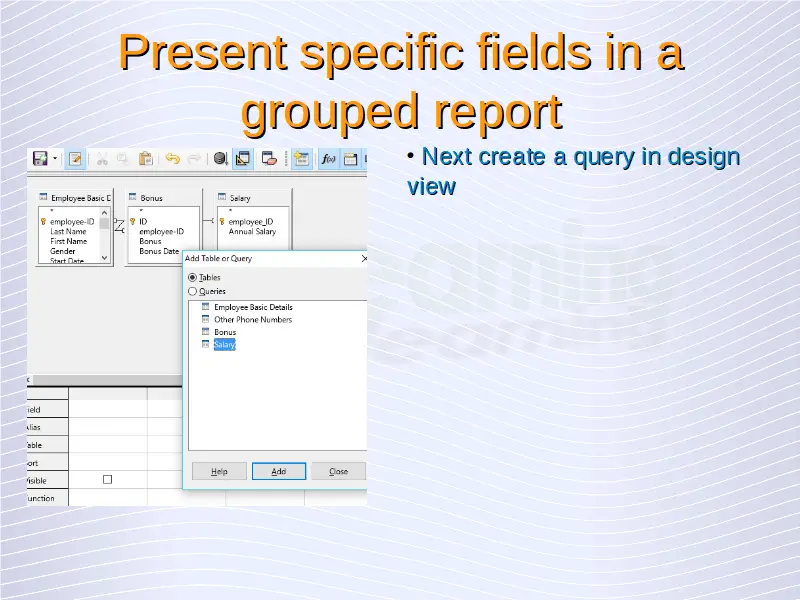Select Gender field in Employee table
This screenshot has height=600, width=800.
pos(63,251)
